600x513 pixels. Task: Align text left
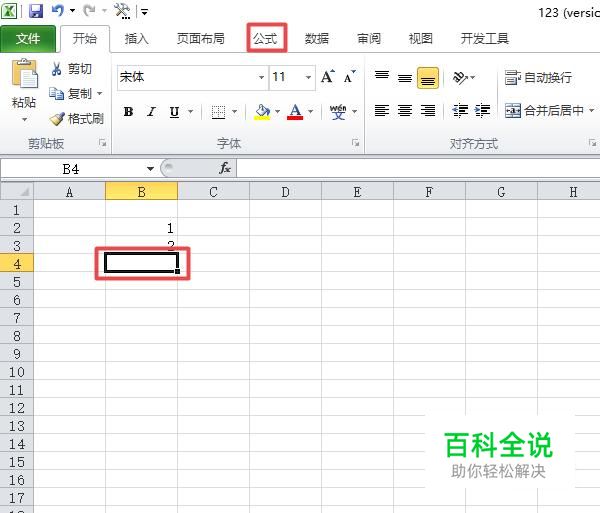point(382,111)
